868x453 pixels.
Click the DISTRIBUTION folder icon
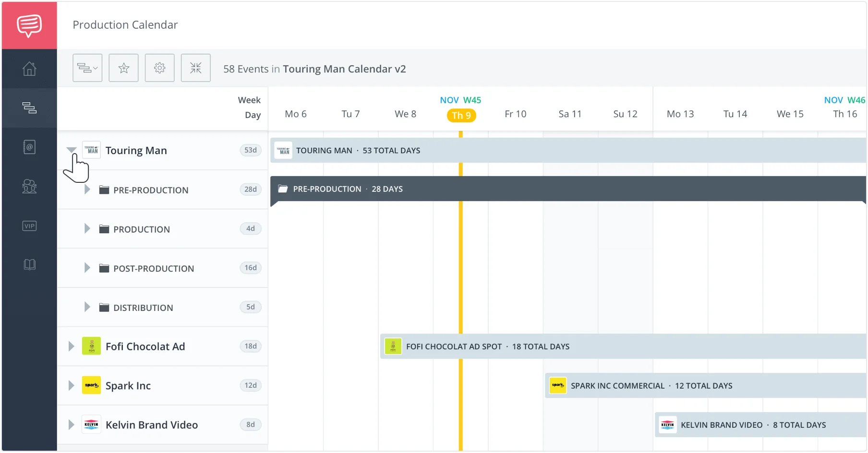(104, 307)
